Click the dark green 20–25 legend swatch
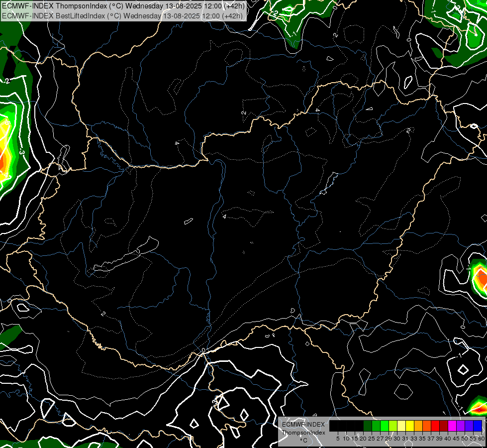Viewport: 487px width, 448px height. [368, 426]
